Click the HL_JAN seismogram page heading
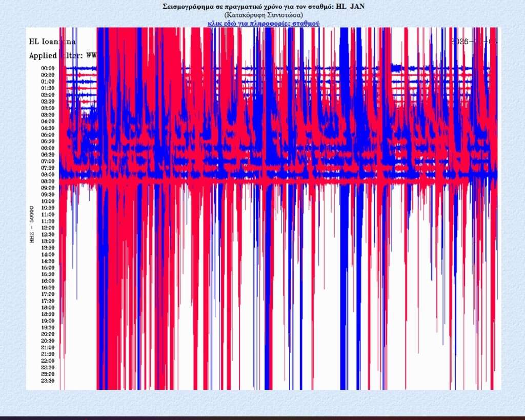This screenshot has width=525, height=420. tap(263, 7)
